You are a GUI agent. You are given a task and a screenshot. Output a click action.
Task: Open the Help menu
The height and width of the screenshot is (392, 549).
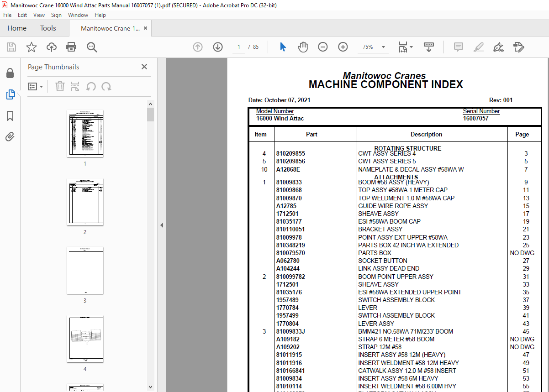(x=100, y=15)
